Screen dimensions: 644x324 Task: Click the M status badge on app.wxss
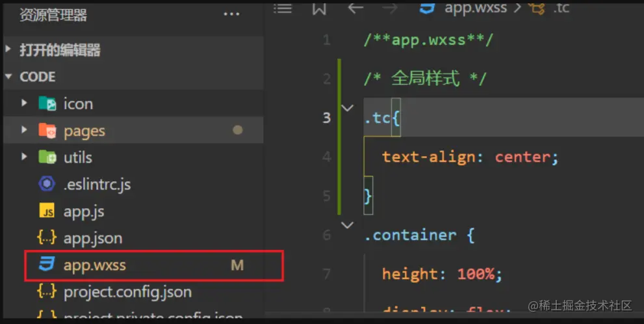pos(237,265)
